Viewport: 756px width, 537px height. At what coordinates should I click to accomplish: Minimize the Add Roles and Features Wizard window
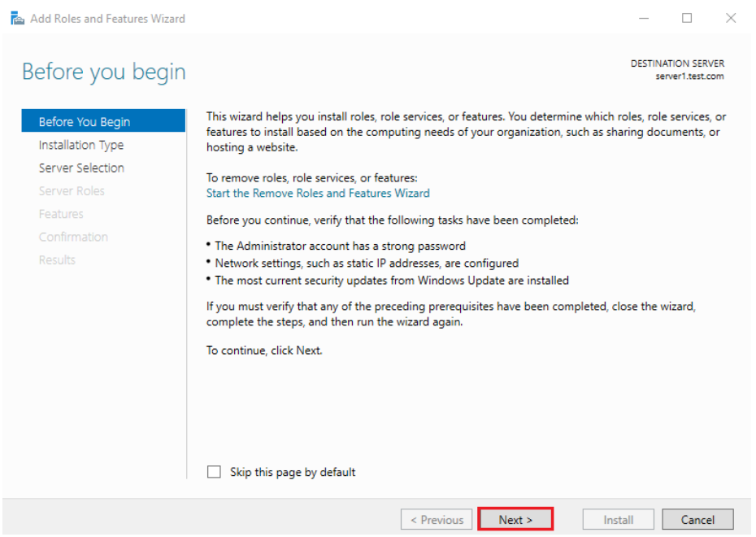644,18
